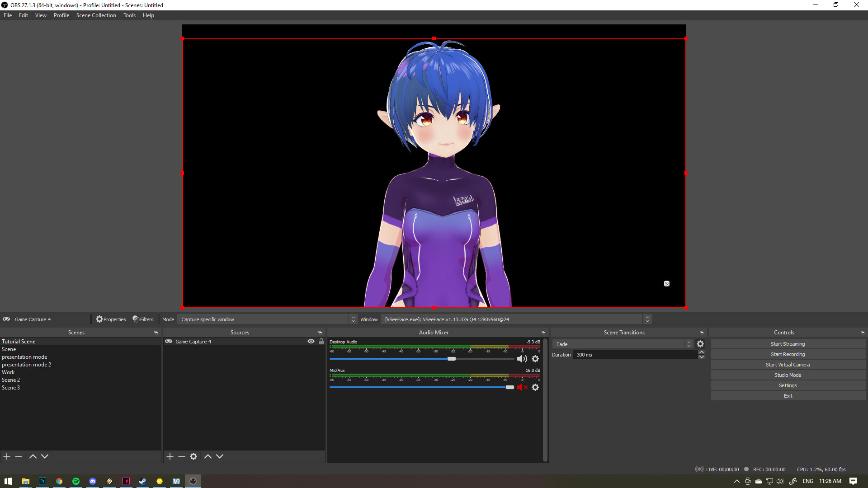This screenshot has width=868, height=488.
Task: Open Mic/Aux settings gear
Action: 535,387
